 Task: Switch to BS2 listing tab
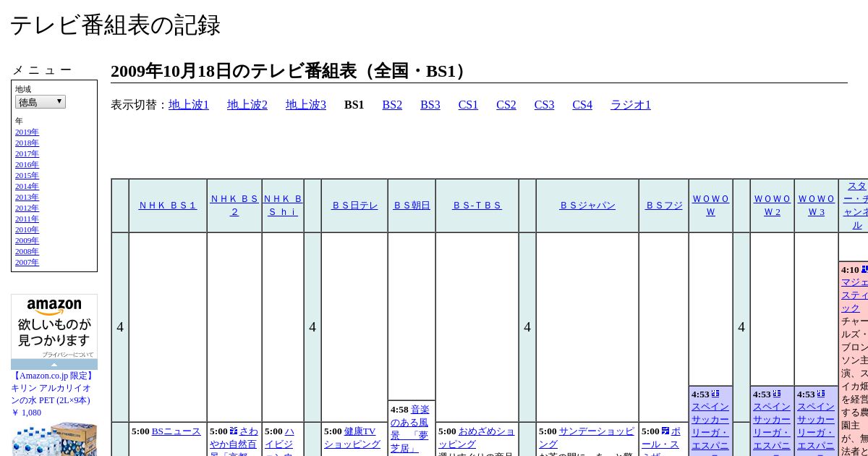pos(392,105)
